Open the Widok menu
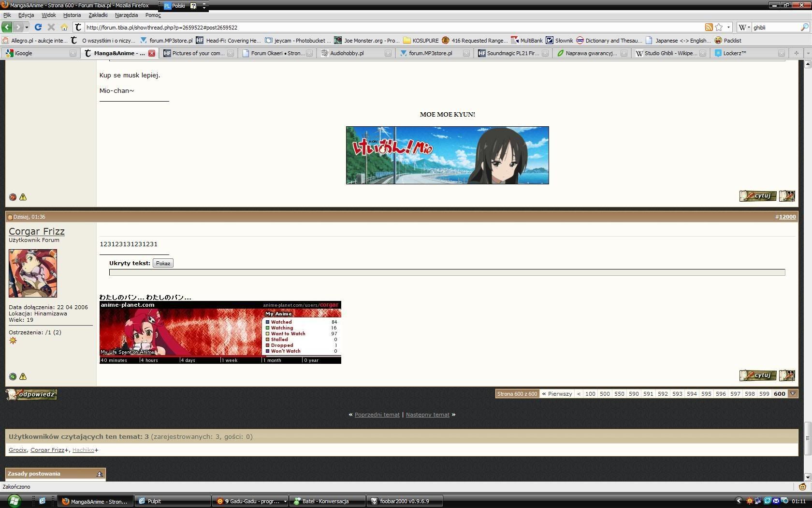This screenshot has height=508, width=812. click(49, 15)
